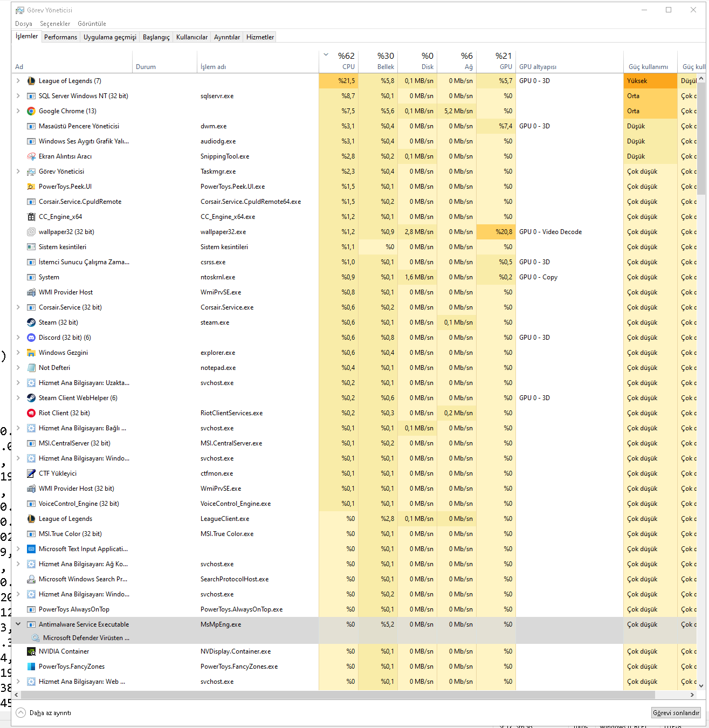Viewport: 709px width, 728px height.
Task: Click Daha az ayrıntı to collapse details
Action: [44, 713]
